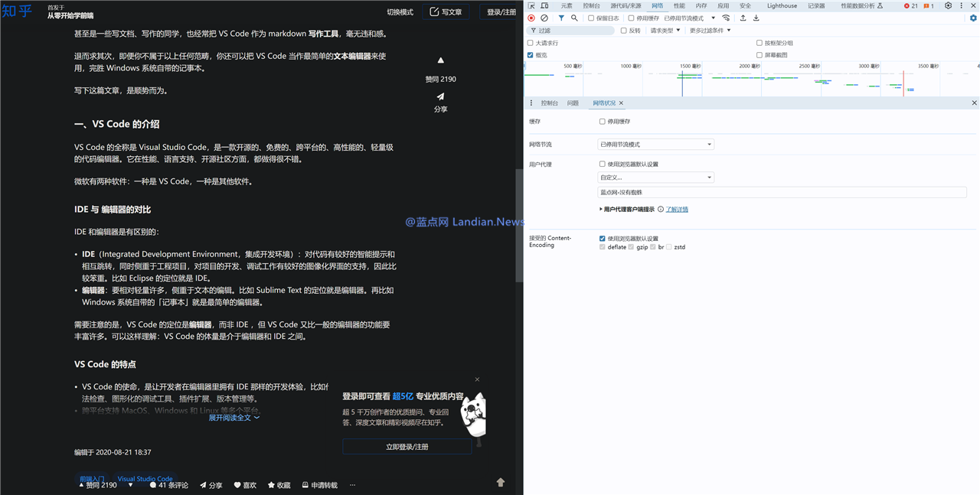
Task: Click 收藏 star in the bottom bar
Action: [x=279, y=485]
